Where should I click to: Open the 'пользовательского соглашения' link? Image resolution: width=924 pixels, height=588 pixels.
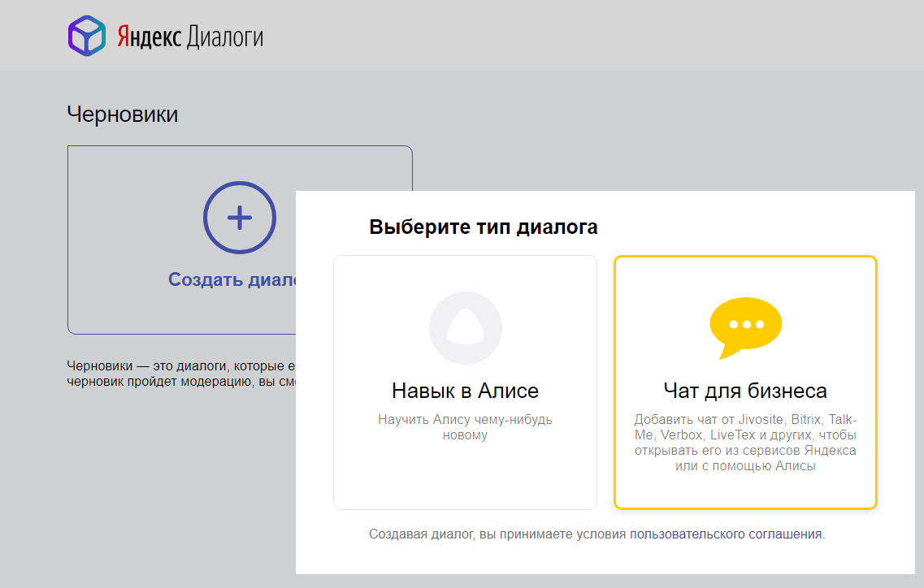(726, 534)
